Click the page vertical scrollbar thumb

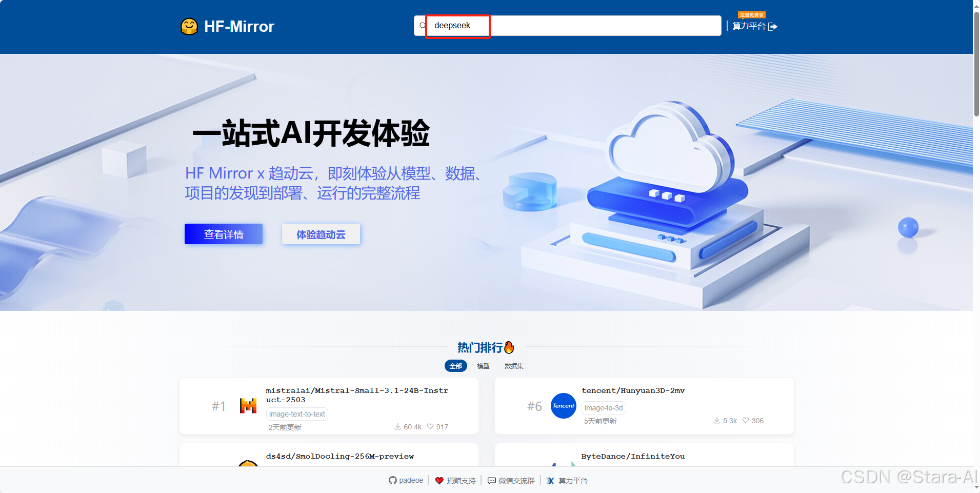pos(976,64)
